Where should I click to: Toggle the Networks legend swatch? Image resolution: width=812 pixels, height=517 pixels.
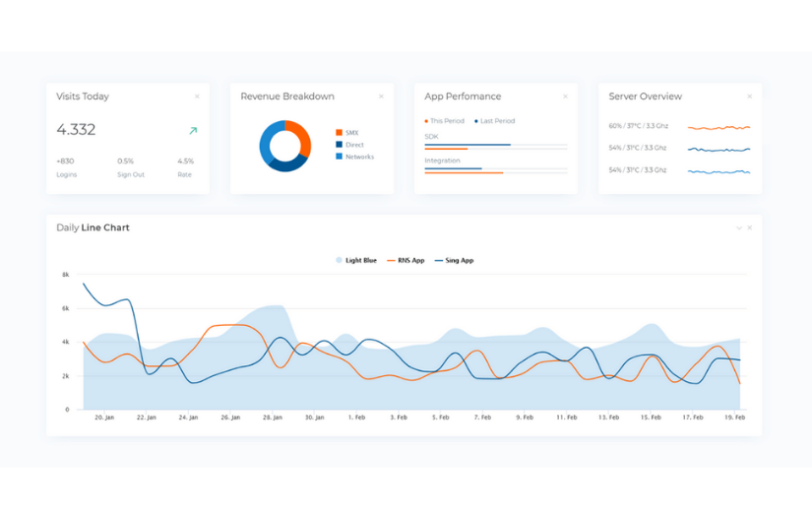(340, 157)
